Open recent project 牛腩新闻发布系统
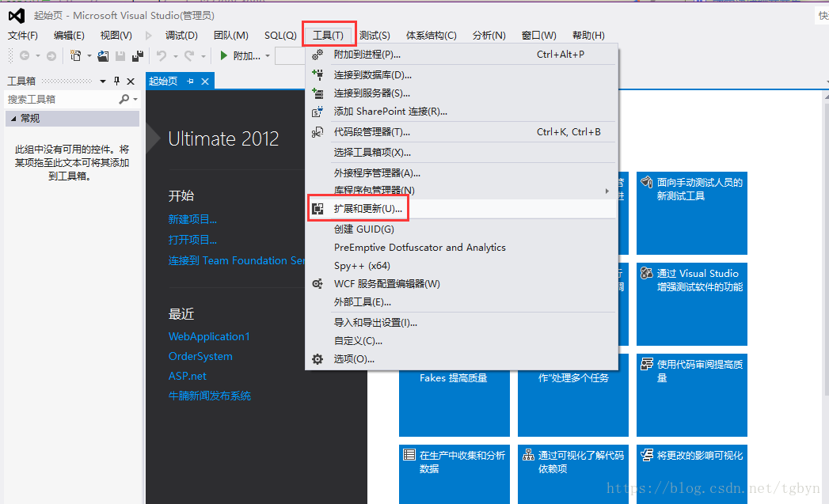Screen dimensions: 829x504 (209, 396)
